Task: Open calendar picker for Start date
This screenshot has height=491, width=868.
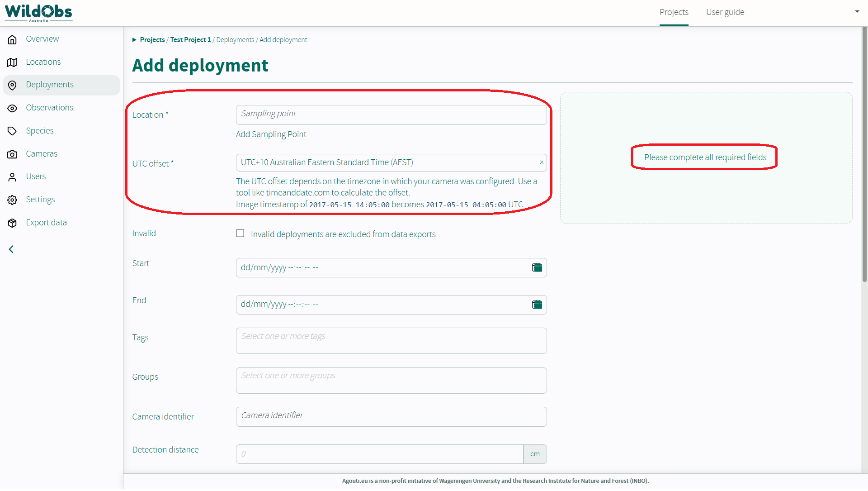Action: tap(537, 267)
